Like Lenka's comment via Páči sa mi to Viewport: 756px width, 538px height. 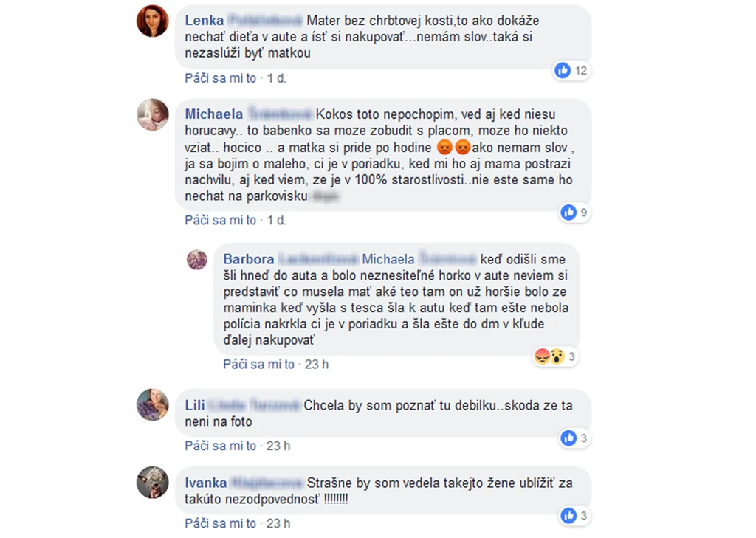(220, 78)
